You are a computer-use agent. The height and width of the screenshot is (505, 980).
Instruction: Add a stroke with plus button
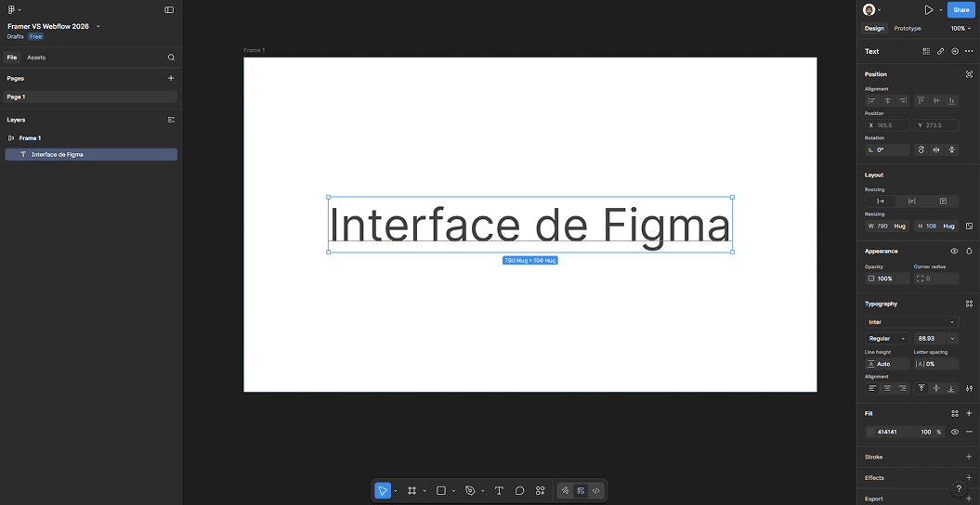(970, 457)
